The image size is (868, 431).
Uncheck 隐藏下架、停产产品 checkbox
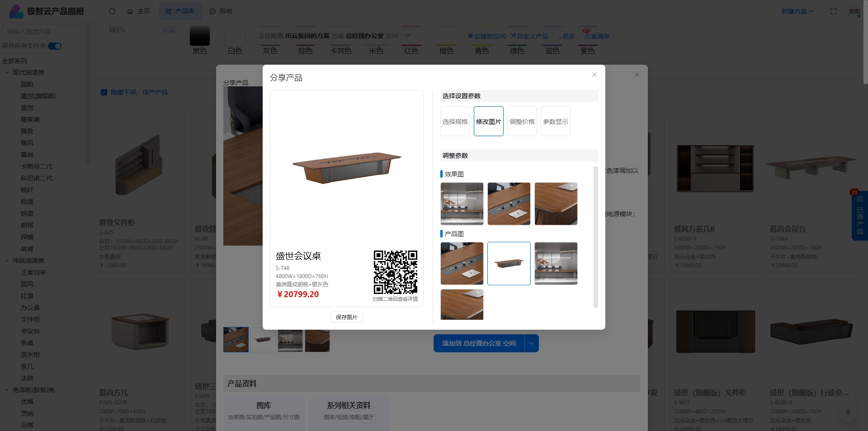click(x=104, y=92)
